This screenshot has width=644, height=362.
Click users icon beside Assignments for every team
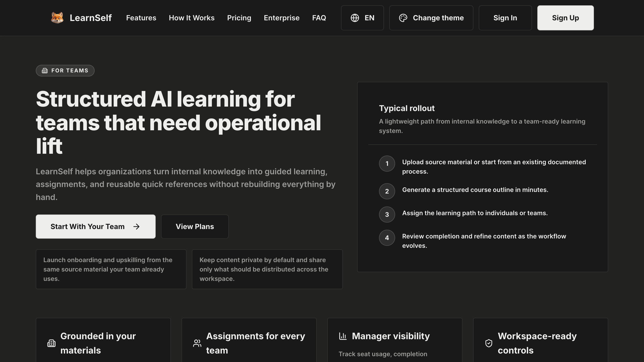[x=197, y=343]
